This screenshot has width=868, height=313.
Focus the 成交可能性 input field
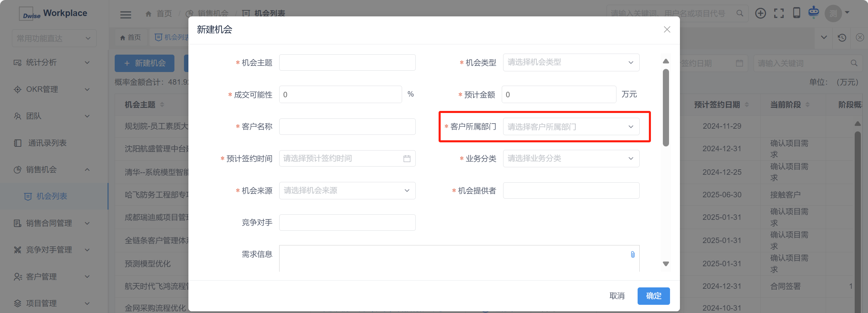(x=340, y=95)
